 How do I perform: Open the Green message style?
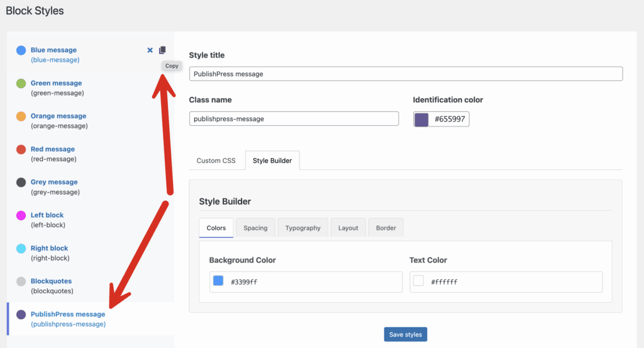coord(56,83)
